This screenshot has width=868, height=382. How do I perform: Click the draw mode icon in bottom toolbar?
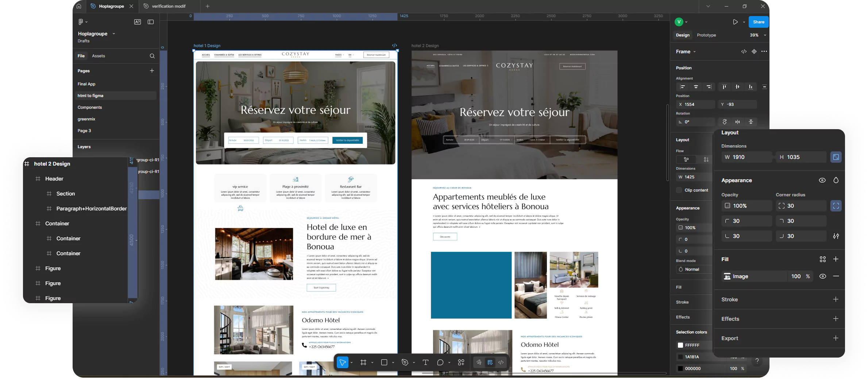click(479, 362)
